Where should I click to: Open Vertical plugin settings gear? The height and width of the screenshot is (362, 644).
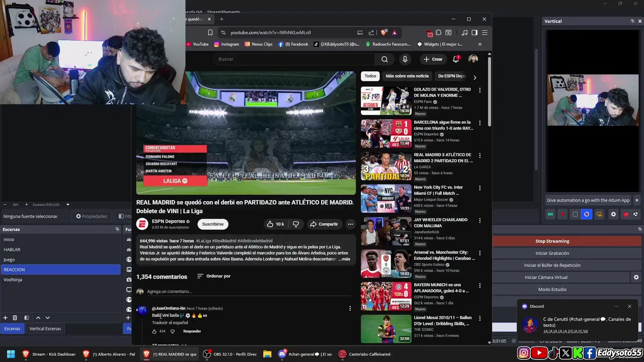pos(613,214)
